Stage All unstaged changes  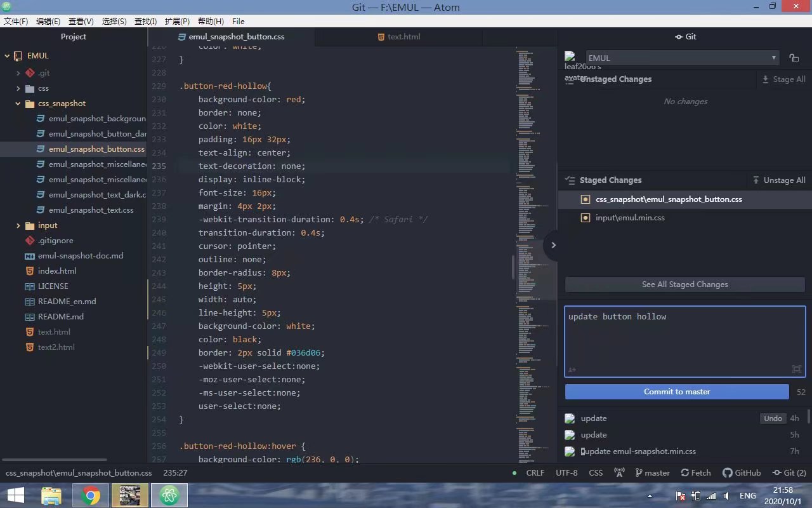point(789,79)
